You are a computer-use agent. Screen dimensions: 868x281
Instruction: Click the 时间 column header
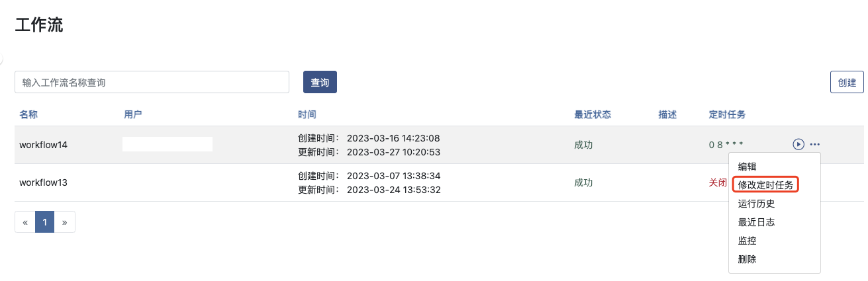click(307, 114)
